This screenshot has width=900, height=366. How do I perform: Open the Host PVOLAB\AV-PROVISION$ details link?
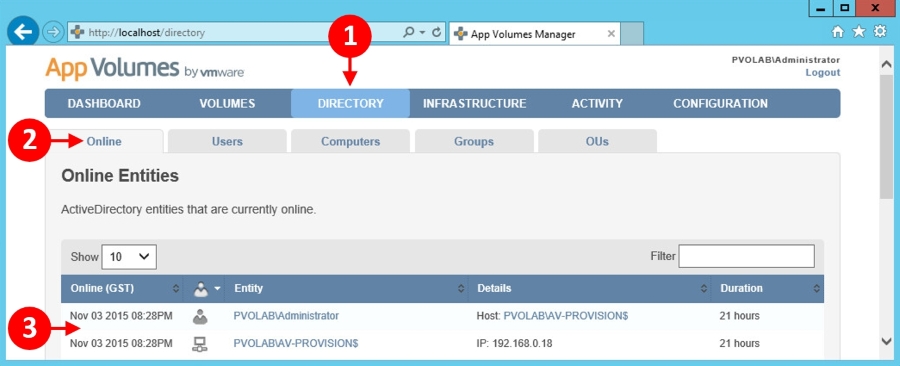coord(565,316)
